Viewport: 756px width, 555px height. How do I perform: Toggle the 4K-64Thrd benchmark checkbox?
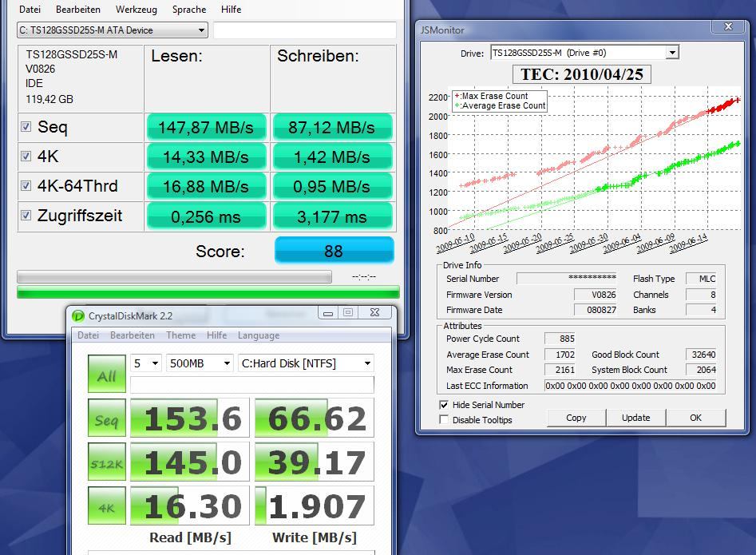[26, 185]
